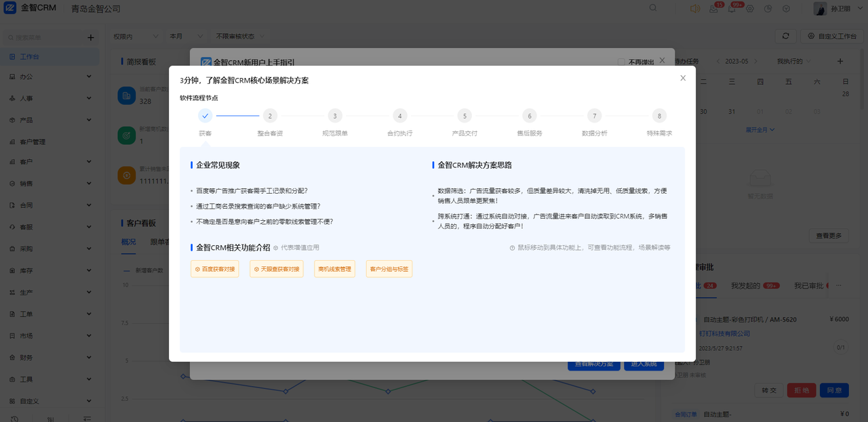Open 商机线索管理 feature tag
The height and width of the screenshot is (422, 868).
click(335, 269)
